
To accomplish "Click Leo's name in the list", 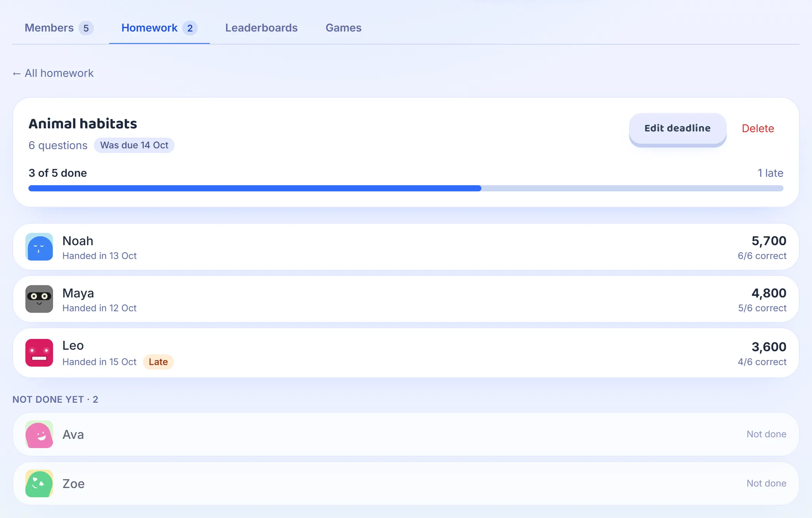I will click(73, 345).
